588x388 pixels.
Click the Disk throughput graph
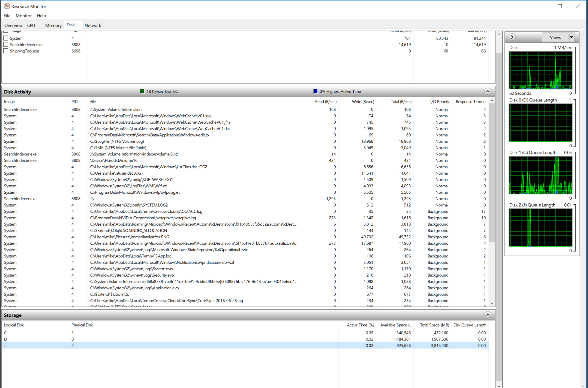[x=541, y=70]
